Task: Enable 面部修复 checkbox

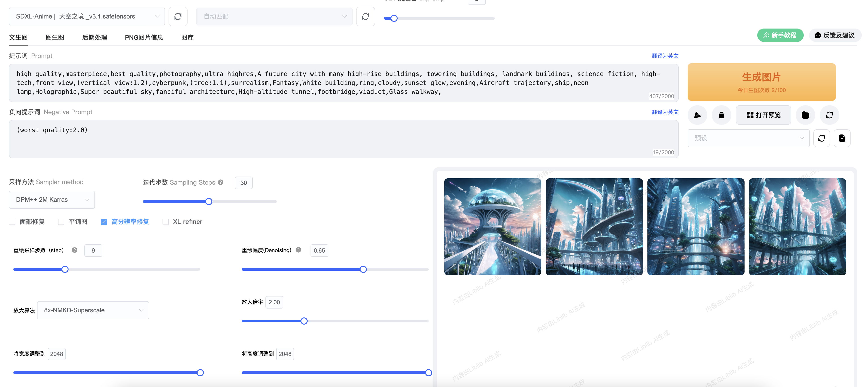Action: click(x=12, y=222)
